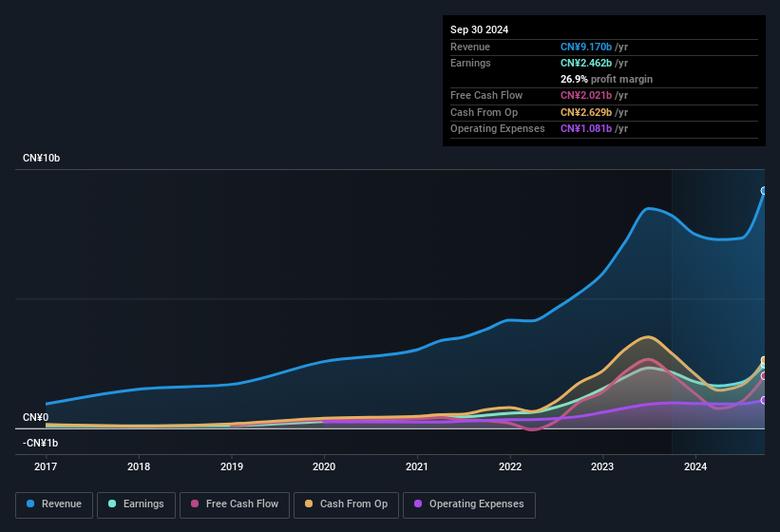
Task: Click the 2022 x-axis label
Action: (510, 466)
